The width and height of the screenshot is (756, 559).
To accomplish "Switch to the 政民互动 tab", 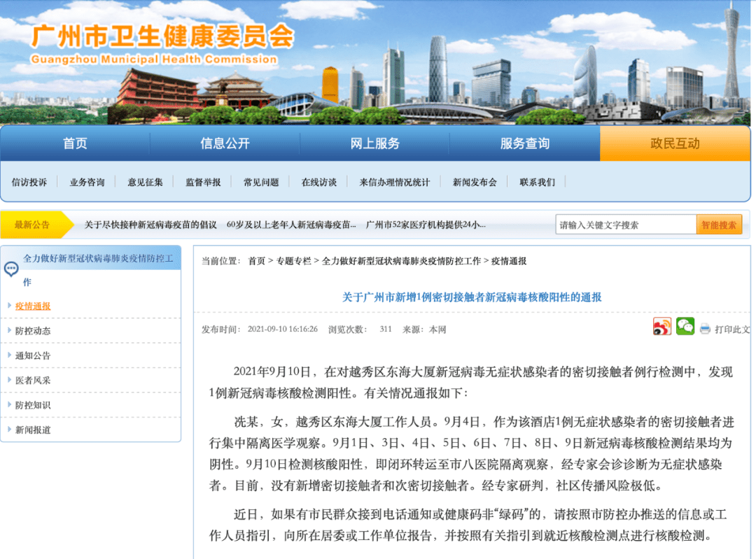I will pos(673,143).
